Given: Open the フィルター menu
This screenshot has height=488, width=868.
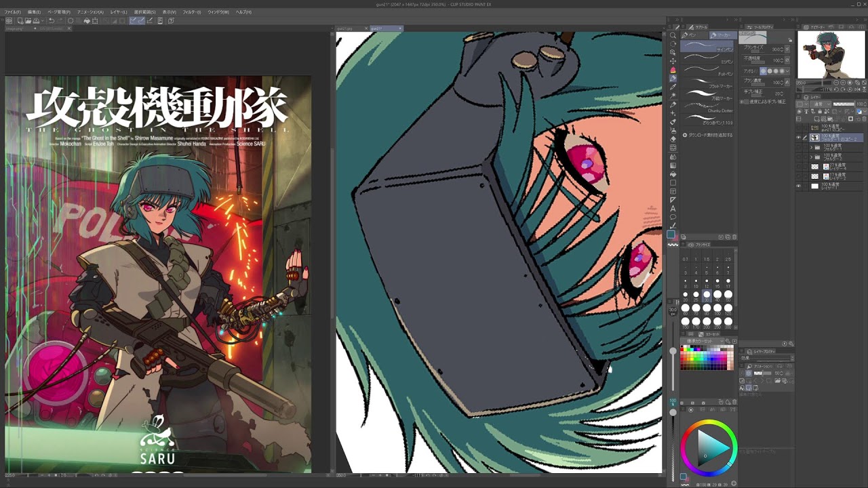Looking at the screenshot, I should click(192, 12).
